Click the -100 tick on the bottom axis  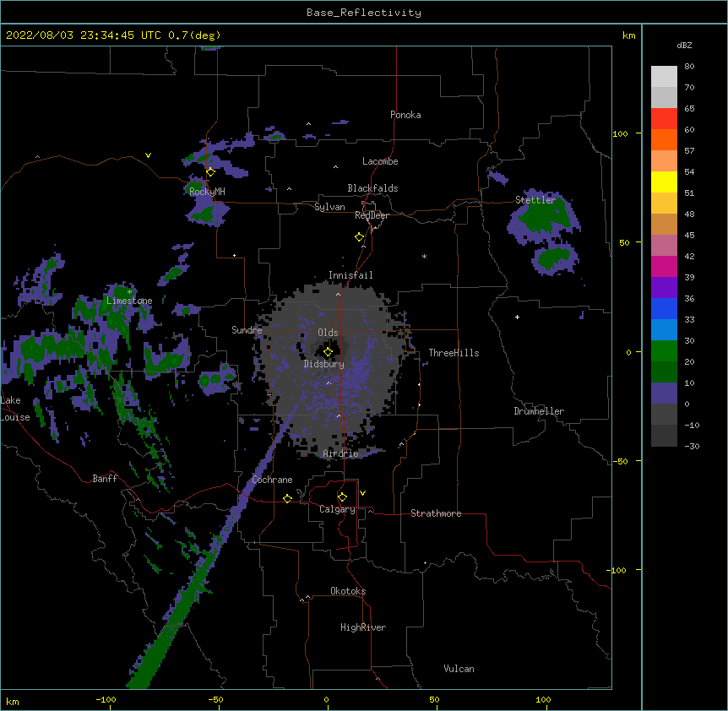[x=106, y=699]
